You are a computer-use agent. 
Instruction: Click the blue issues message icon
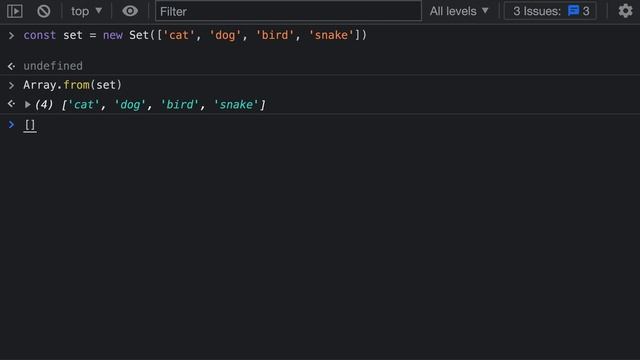(x=573, y=11)
